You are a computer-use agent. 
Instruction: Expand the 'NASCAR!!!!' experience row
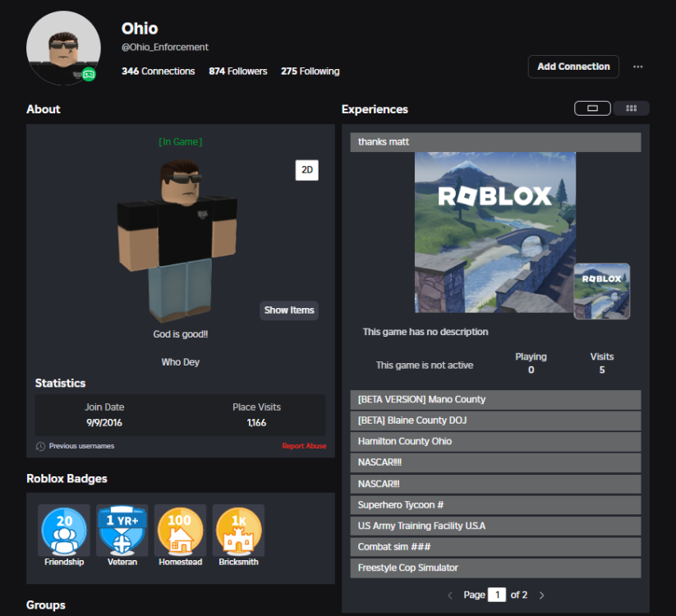coord(495,462)
